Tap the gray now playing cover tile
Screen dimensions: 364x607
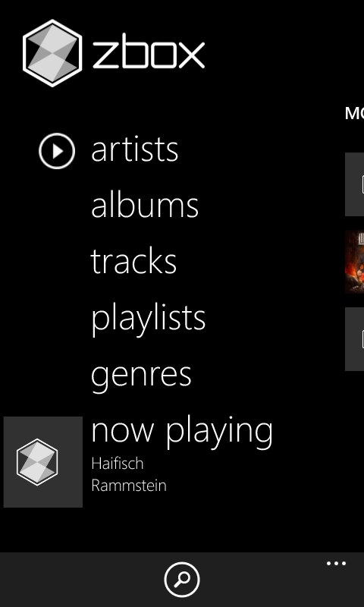click(43, 462)
